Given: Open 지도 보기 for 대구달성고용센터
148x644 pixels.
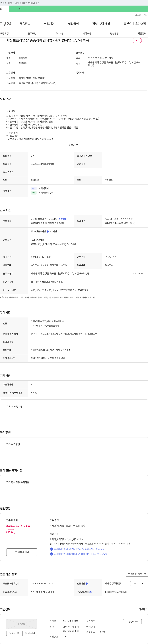Looking at the screenshot, I should tap(138, 584).
